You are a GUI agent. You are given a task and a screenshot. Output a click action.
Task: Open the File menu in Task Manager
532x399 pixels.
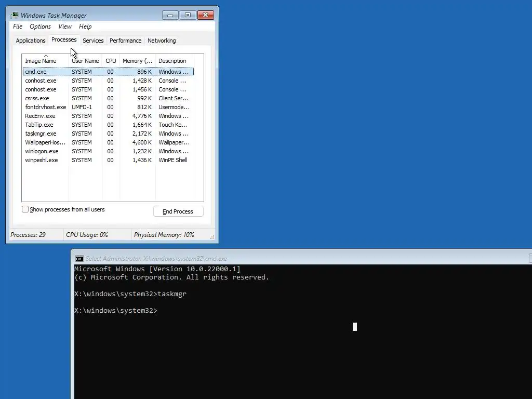[18, 26]
